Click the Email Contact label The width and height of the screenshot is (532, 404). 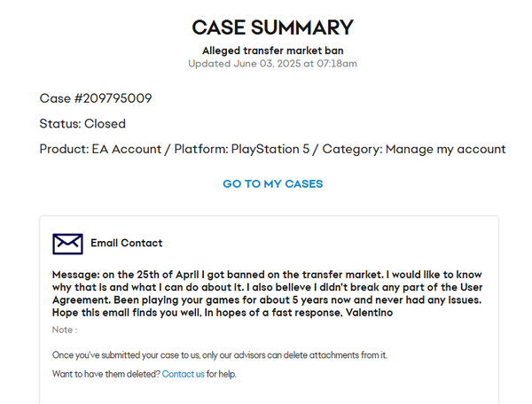[126, 244]
